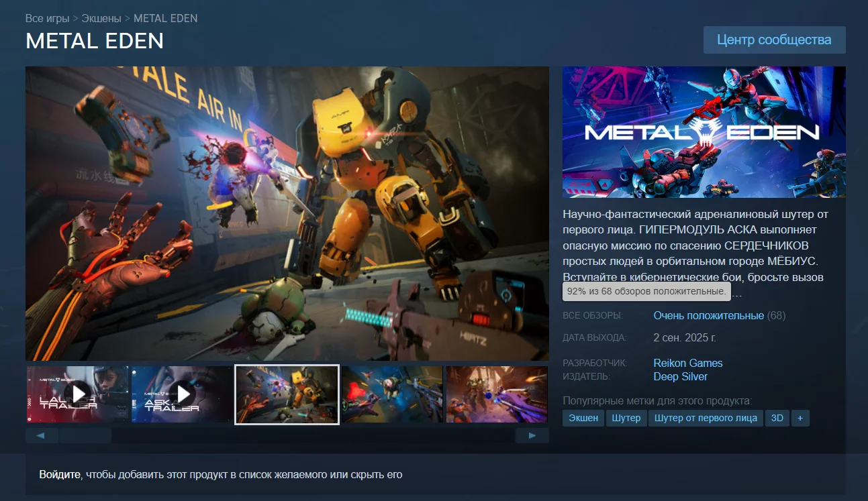Click the РАЗРАБОТЧИК label
Viewport: 868px width, 501px height.
pyautogui.click(x=595, y=363)
